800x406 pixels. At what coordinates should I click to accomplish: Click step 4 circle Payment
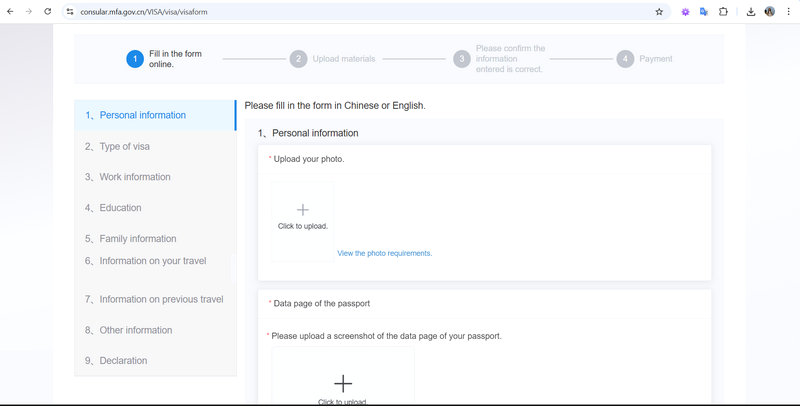[x=625, y=59]
